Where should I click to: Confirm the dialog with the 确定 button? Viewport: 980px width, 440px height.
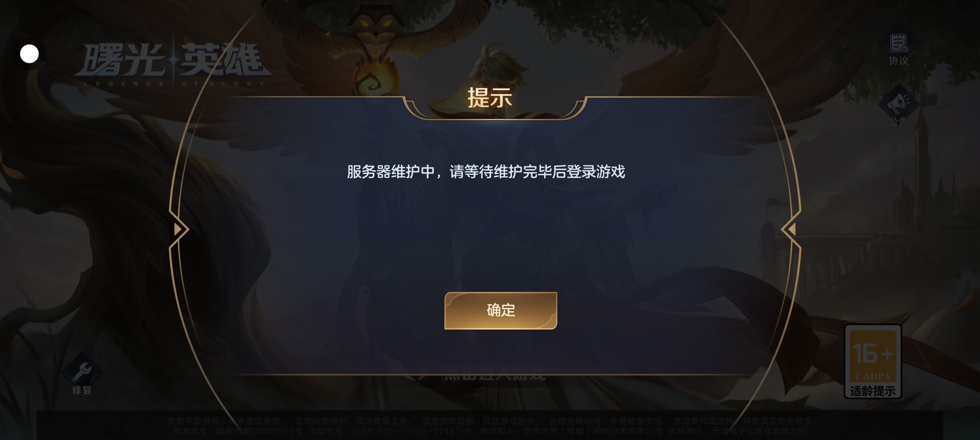[x=501, y=310]
